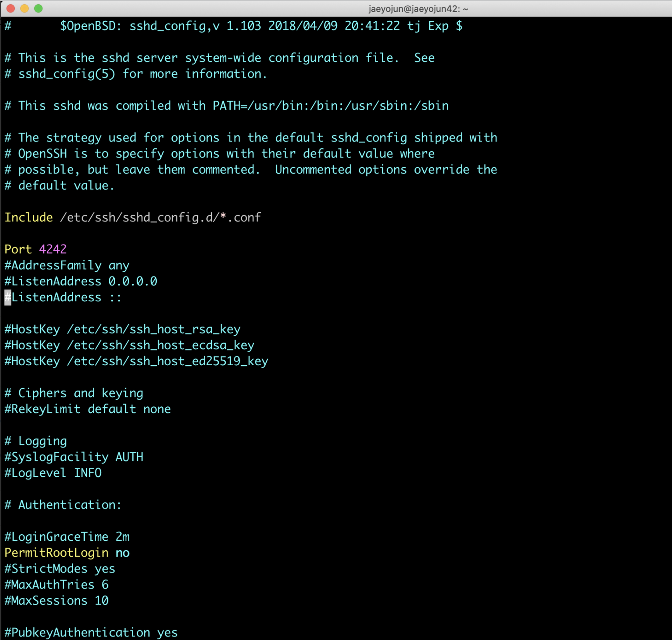Click the green fullscreen window button

[x=38, y=8]
